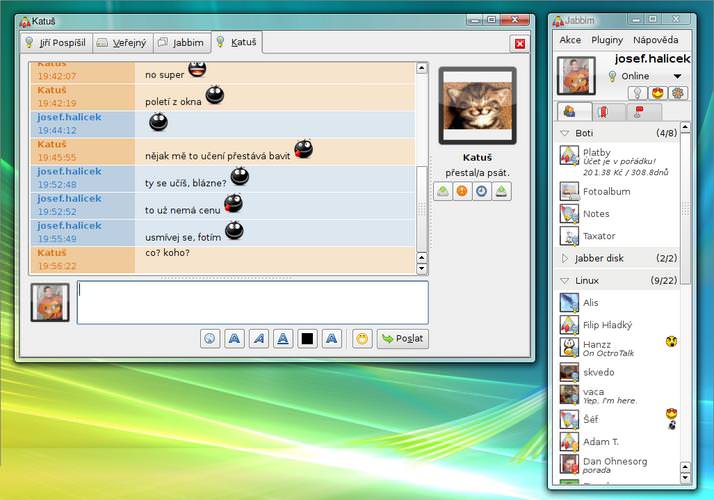This screenshot has height=500, width=714.
Task: Switch to the Veřejný tab
Action: (x=123, y=43)
